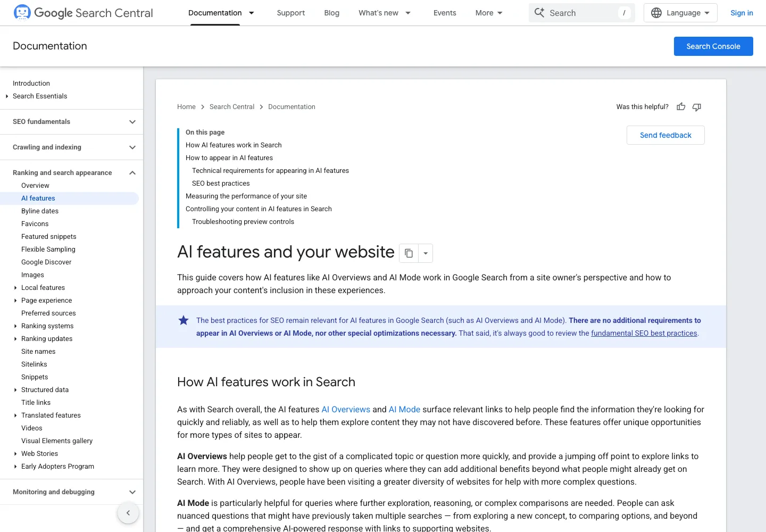Open Google Discover in the sidebar
This screenshot has width=766, height=532.
click(x=46, y=262)
